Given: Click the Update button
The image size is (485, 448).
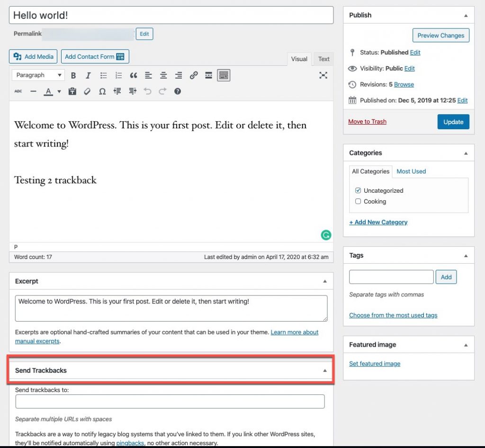Looking at the screenshot, I should [453, 122].
